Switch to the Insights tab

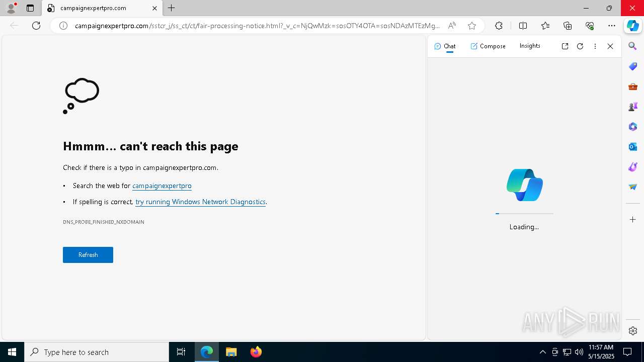(530, 46)
